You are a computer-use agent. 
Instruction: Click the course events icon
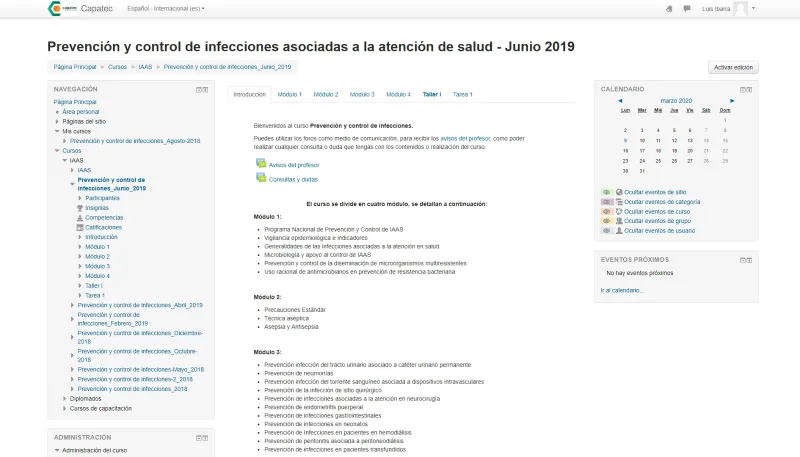pos(619,212)
